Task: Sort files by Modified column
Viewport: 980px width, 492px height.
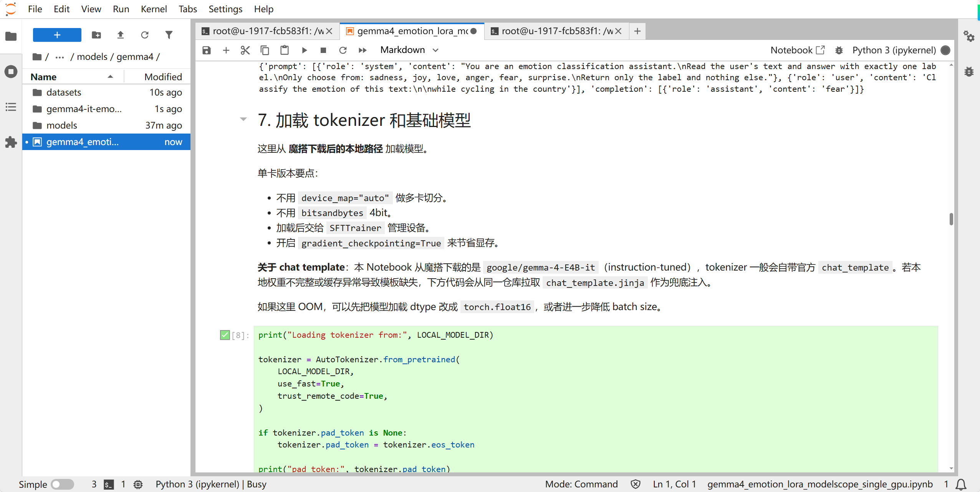Action: [x=157, y=77]
